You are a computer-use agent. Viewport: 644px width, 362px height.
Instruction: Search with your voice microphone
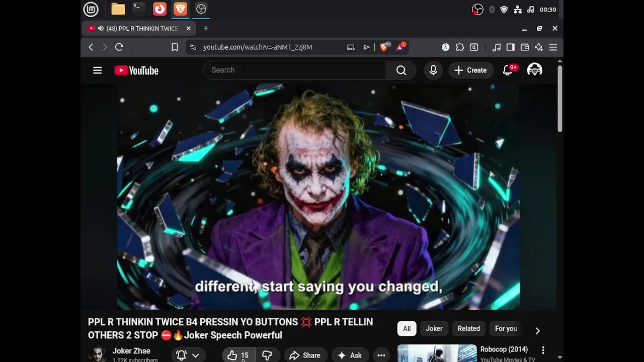coord(433,70)
